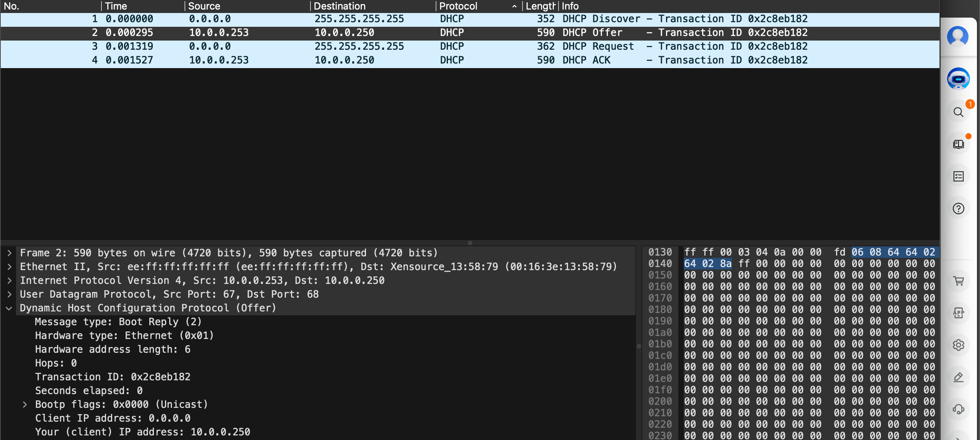Image resolution: width=980 pixels, height=440 pixels.
Task: Sort by the Protocol column header
Action: point(458,6)
